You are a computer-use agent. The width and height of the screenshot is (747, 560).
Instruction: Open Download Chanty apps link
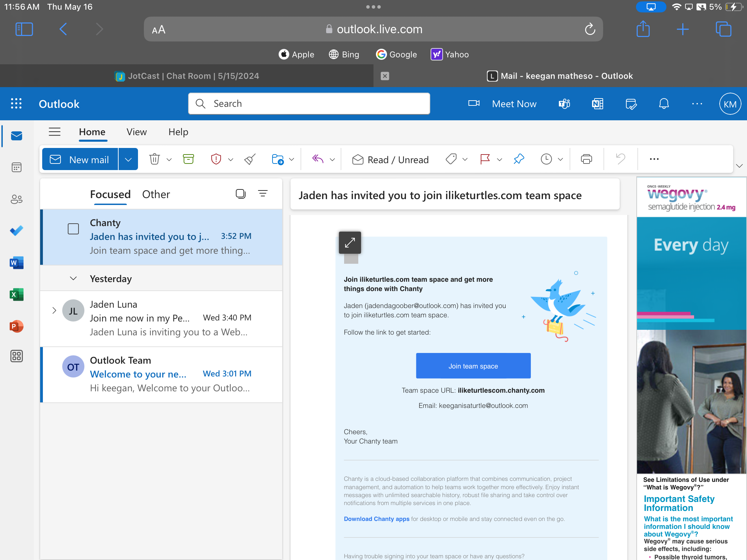377,519
